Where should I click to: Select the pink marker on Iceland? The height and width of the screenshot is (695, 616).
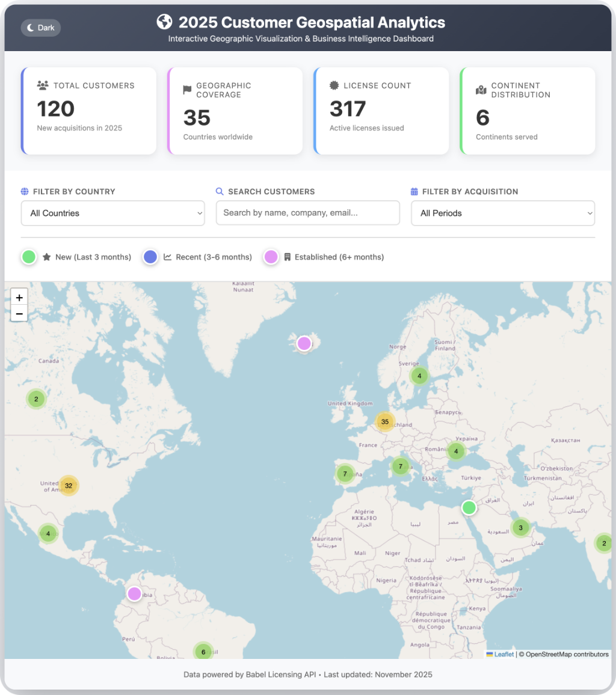coord(304,343)
